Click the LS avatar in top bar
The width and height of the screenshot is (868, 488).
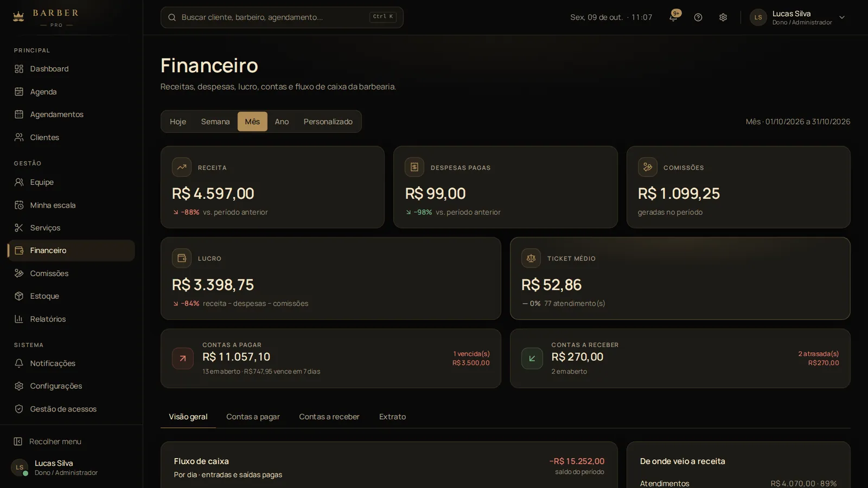point(758,17)
